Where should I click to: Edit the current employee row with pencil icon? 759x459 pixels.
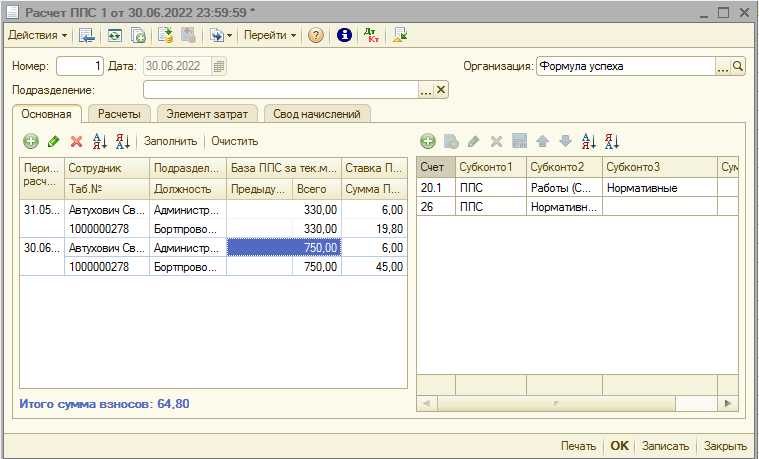pyautogui.click(x=54, y=141)
